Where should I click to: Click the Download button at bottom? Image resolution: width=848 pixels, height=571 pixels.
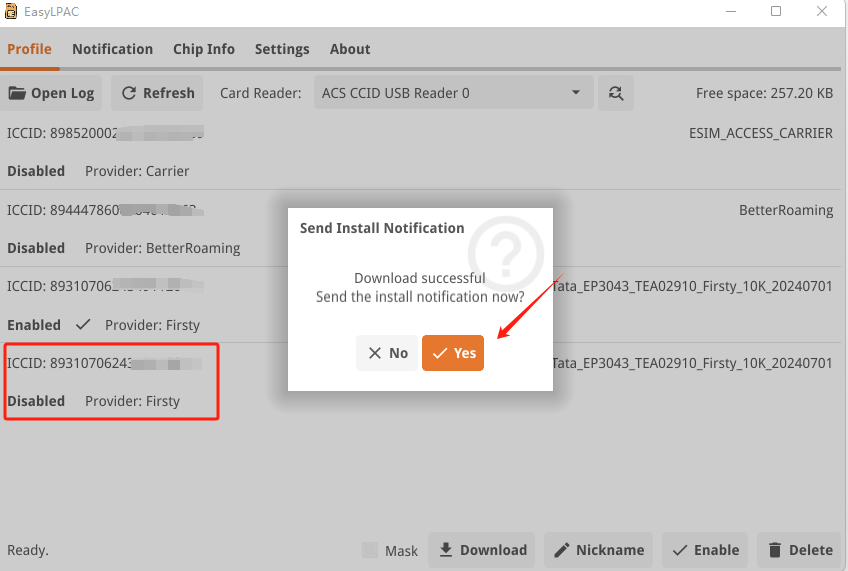click(482, 550)
